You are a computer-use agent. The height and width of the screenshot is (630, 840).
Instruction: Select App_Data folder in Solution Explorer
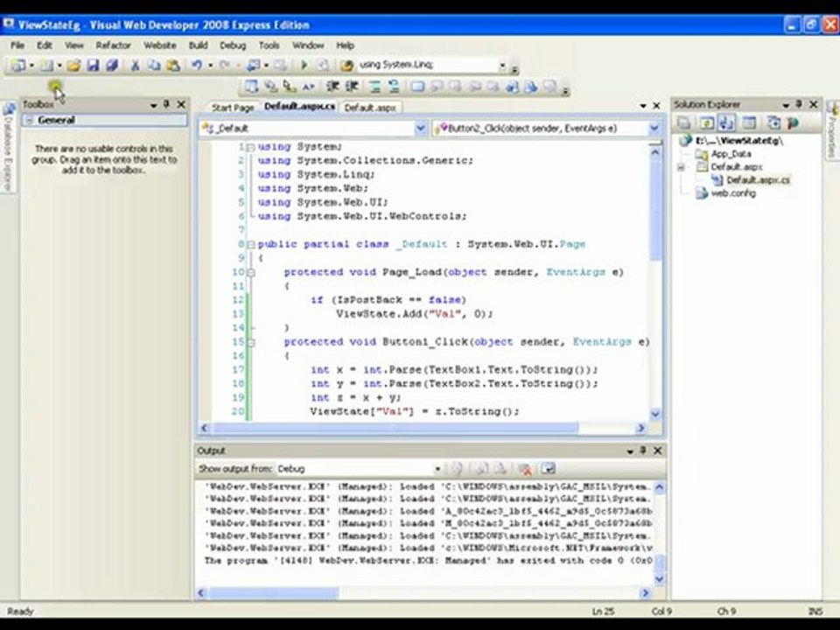pos(731,154)
